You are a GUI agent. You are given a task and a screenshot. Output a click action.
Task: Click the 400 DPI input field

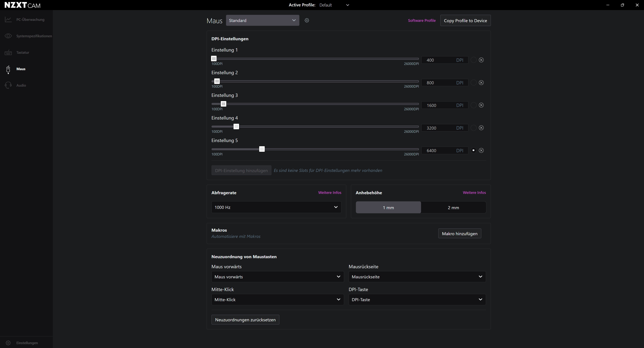click(x=445, y=60)
